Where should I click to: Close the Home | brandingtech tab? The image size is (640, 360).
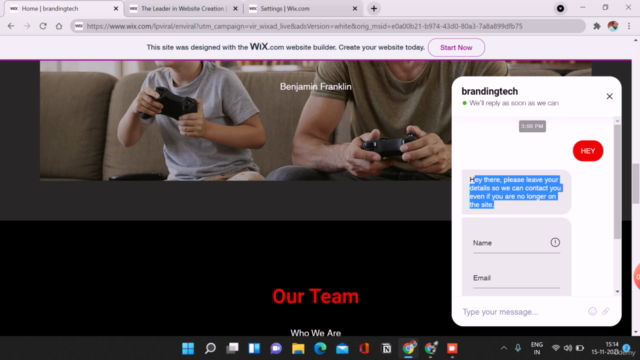tap(116, 9)
